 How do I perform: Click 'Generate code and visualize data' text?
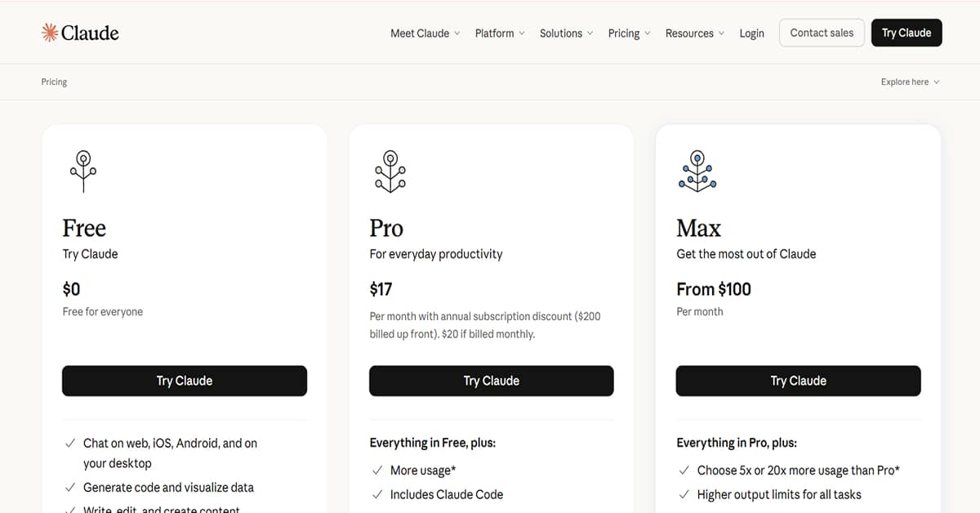pos(168,488)
